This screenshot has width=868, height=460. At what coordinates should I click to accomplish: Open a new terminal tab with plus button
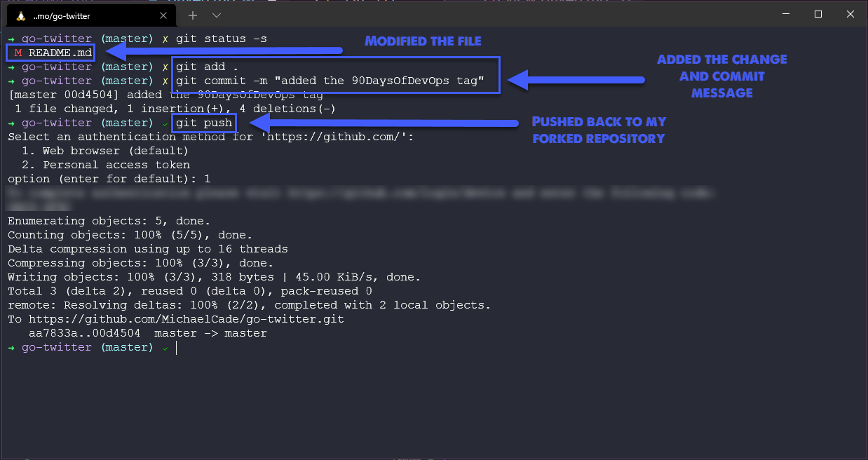[x=192, y=14]
